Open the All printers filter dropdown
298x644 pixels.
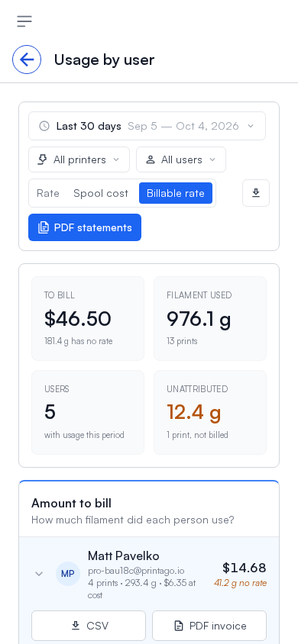[x=79, y=159]
